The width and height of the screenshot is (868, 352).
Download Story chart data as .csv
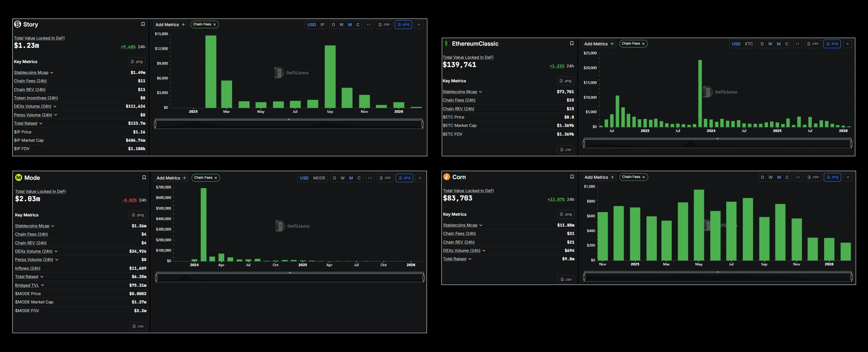[384, 25]
